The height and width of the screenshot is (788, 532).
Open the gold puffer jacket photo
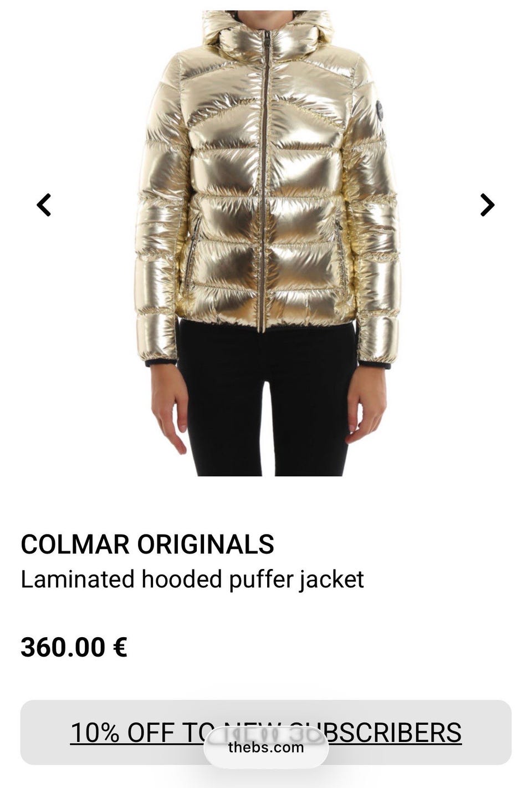tap(266, 243)
